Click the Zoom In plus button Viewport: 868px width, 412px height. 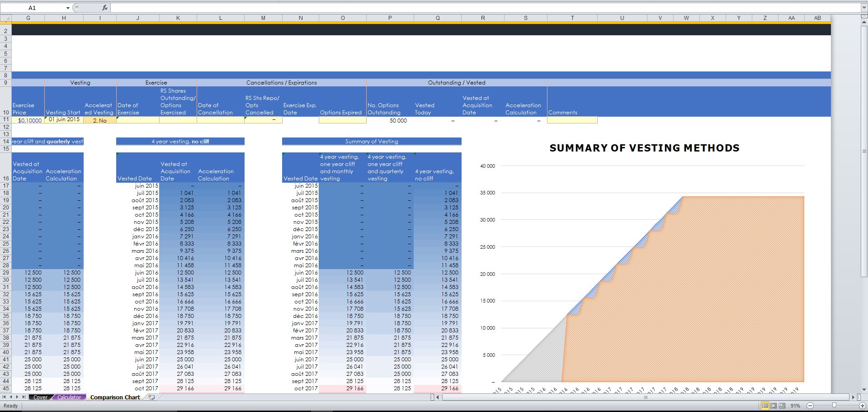click(863, 406)
